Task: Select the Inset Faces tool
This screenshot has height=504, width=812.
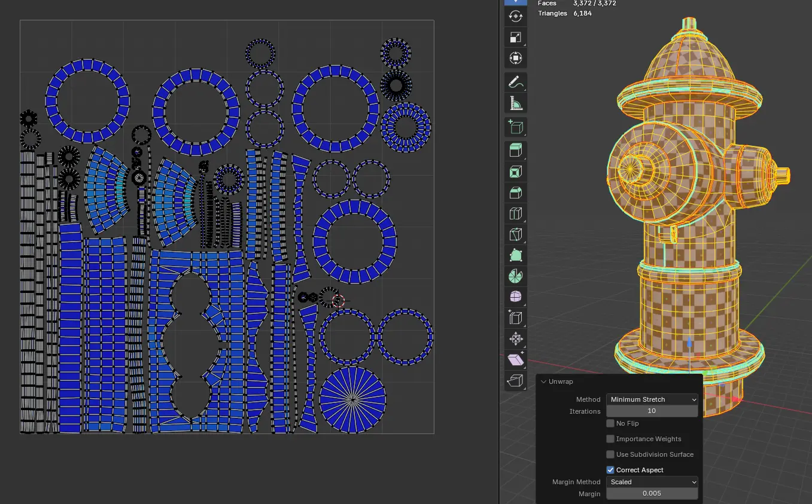Action: tap(515, 172)
